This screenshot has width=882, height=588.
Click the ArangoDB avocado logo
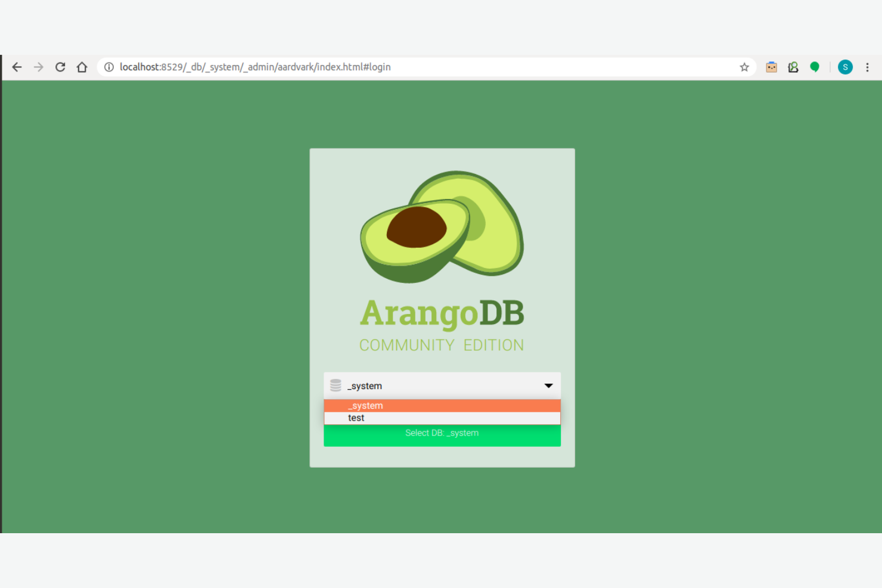click(442, 226)
